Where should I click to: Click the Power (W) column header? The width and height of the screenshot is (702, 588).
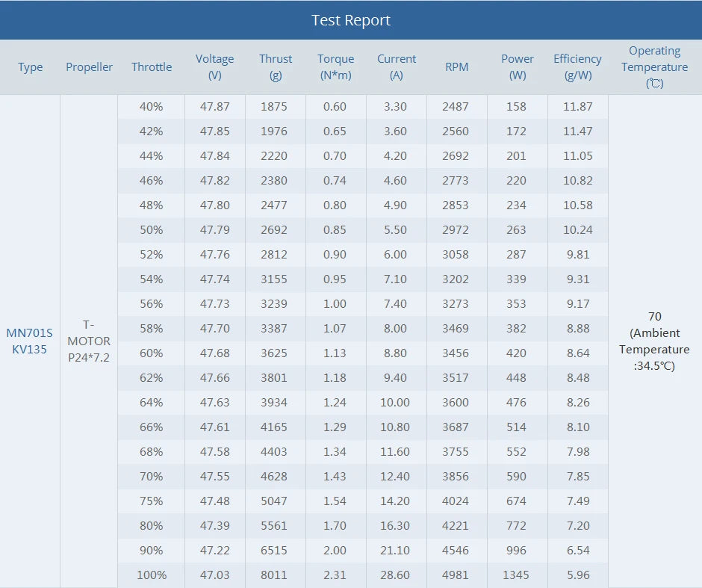pyautogui.click(x=518, y=67)
